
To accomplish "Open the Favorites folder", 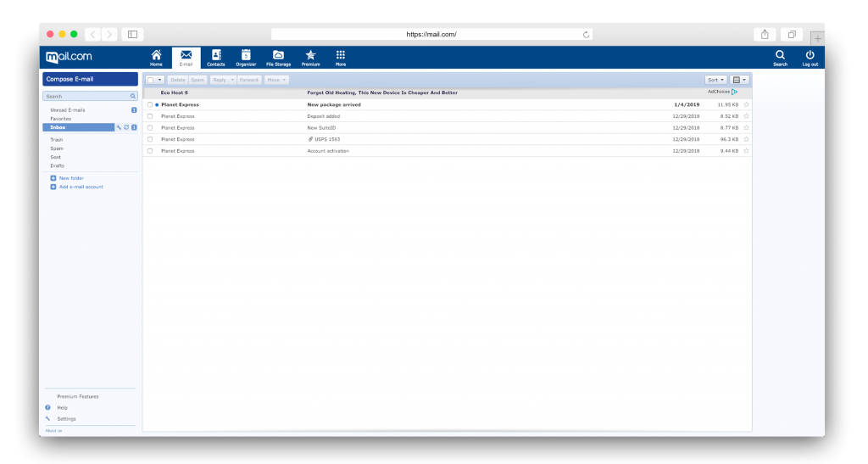I will pos(61,119).
